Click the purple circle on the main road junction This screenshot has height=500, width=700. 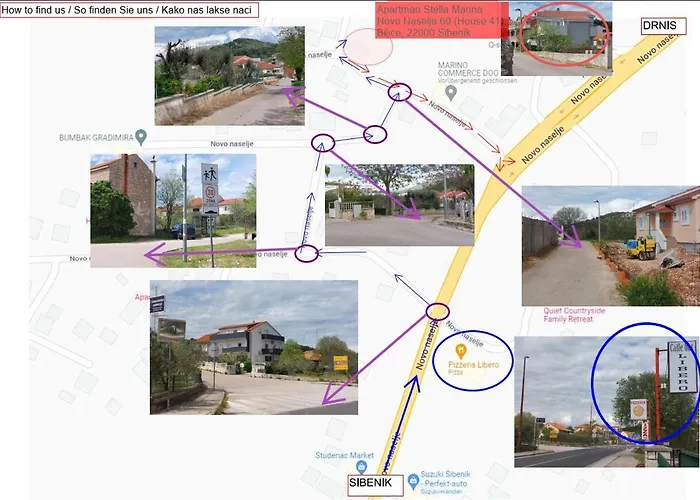click(x=443, y=311)
